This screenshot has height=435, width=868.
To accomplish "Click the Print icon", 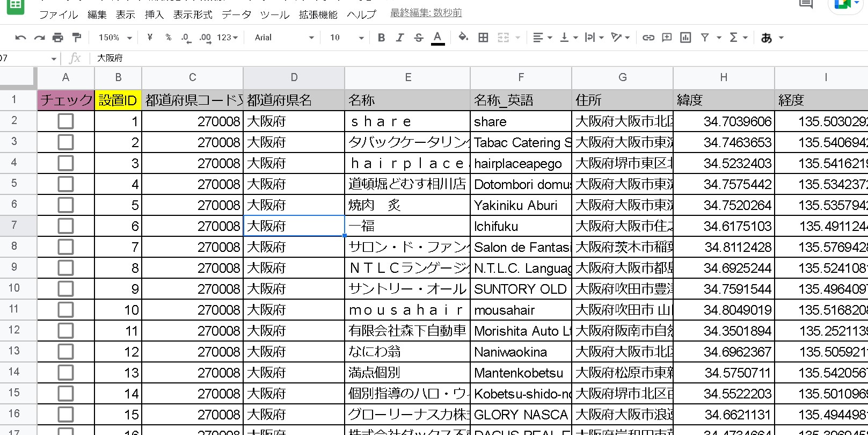I will 58,38.
